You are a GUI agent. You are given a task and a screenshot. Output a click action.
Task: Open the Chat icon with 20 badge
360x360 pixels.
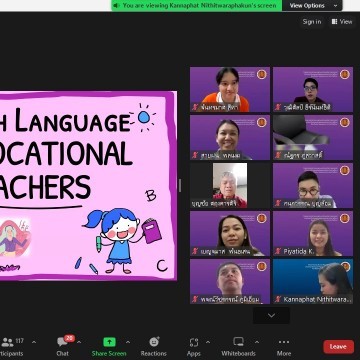click(63, 342)
